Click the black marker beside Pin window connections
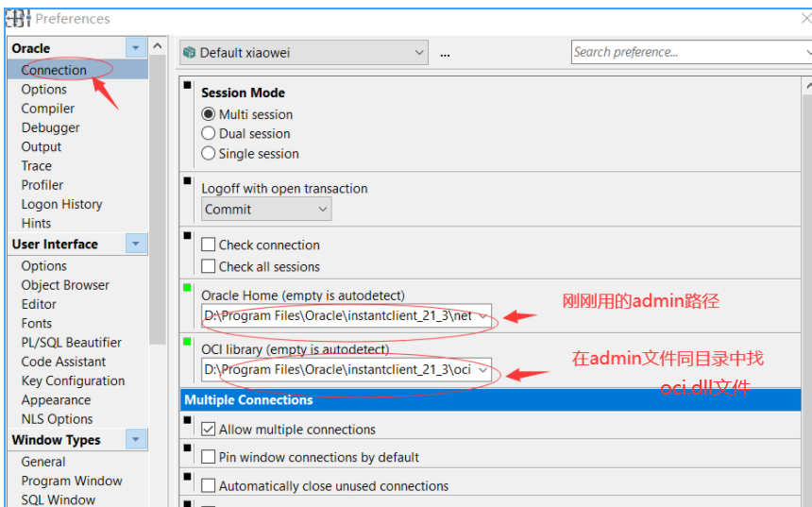The width and height of the screenshot is (812, 507). click(188, 448)
